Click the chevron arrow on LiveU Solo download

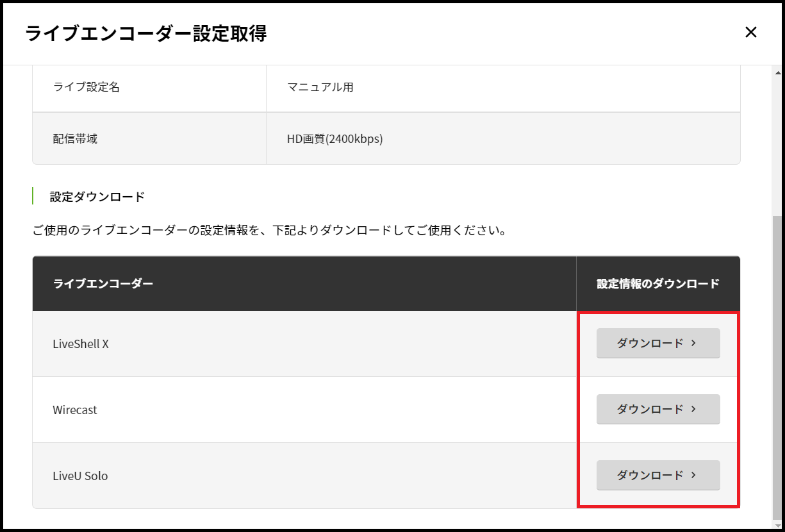(x=694, y=476)
